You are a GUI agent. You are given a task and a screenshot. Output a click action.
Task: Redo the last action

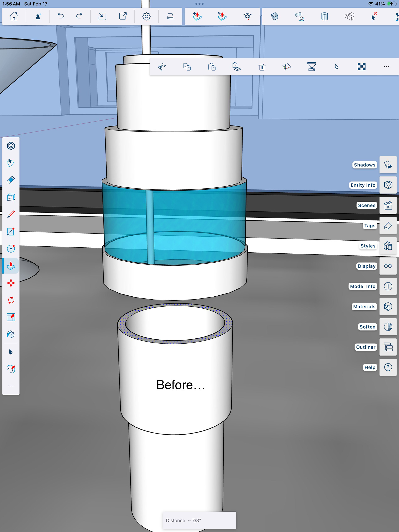point(79,16)
